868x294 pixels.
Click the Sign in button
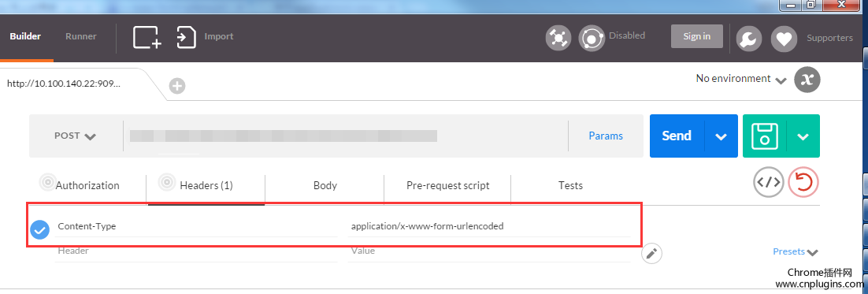pos(697,36)
